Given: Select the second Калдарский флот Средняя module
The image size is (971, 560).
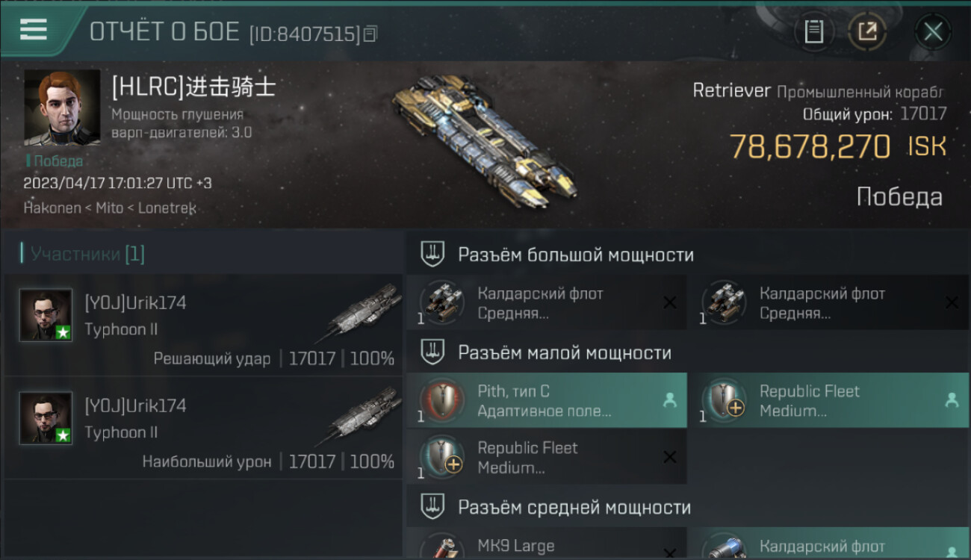Looking at the screenshot, I should point(828,303).
